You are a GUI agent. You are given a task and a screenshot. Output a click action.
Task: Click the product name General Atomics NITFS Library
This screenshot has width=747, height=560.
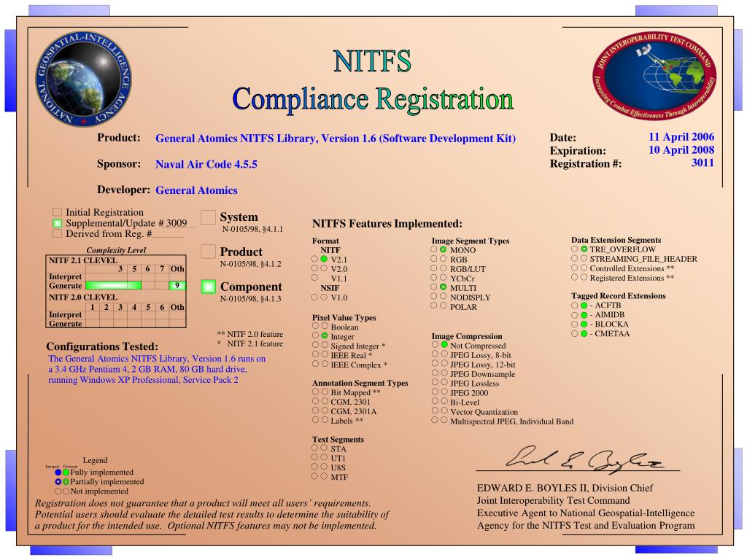point(336,139)
